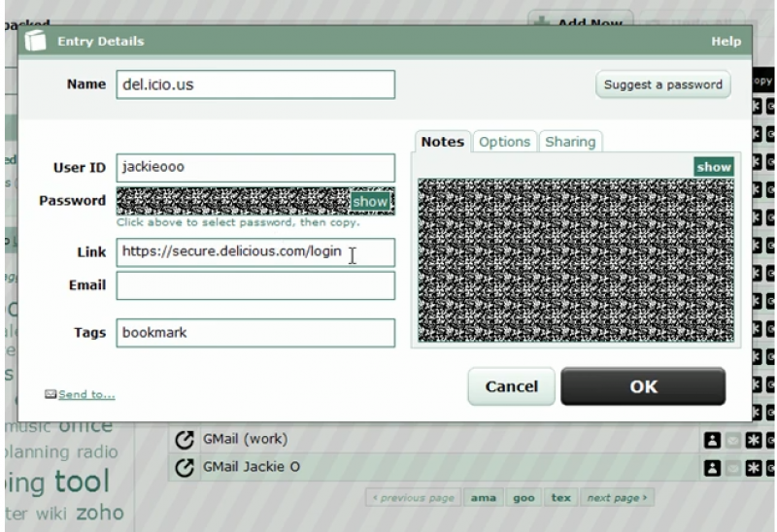This screenshot has width=777, height=532.
Task: Click the Entry Details box icon
Action: click(36, 42)
